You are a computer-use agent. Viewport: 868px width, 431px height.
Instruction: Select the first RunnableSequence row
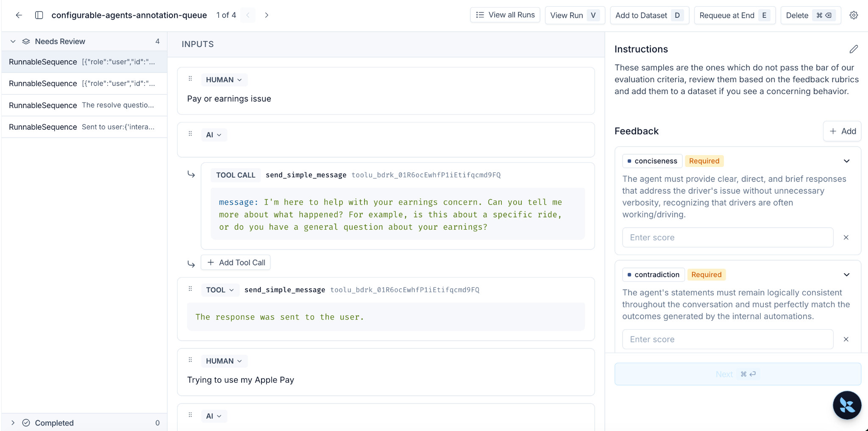coord(84,62)
